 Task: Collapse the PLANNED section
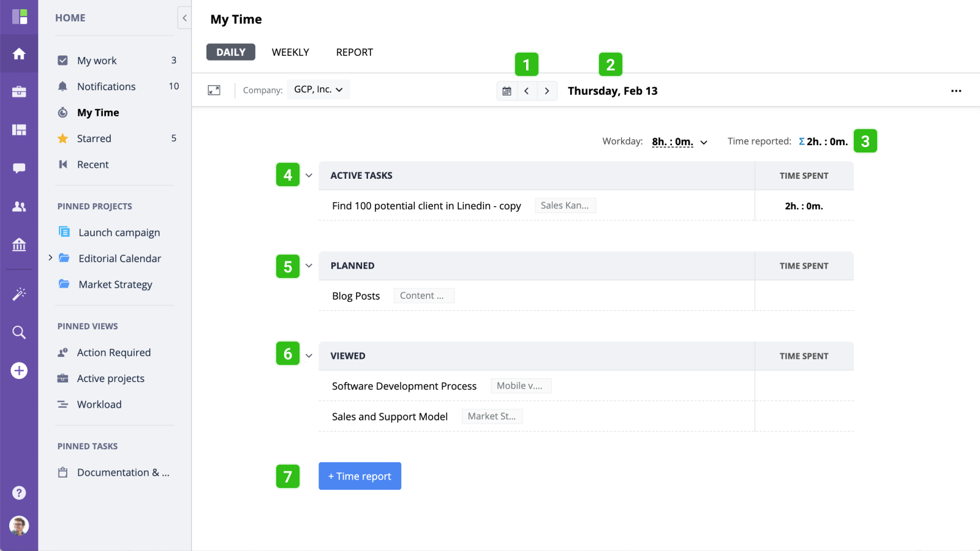click(x=309, y=266)
